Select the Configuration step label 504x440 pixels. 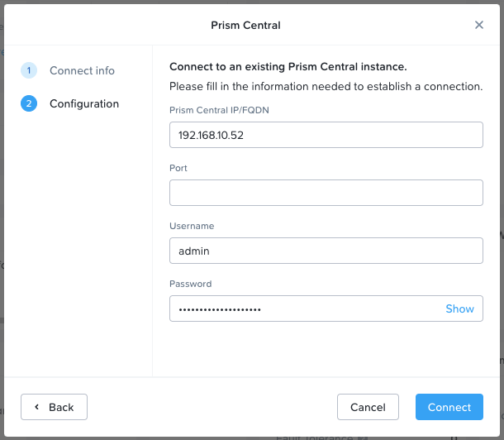[84, 103]
